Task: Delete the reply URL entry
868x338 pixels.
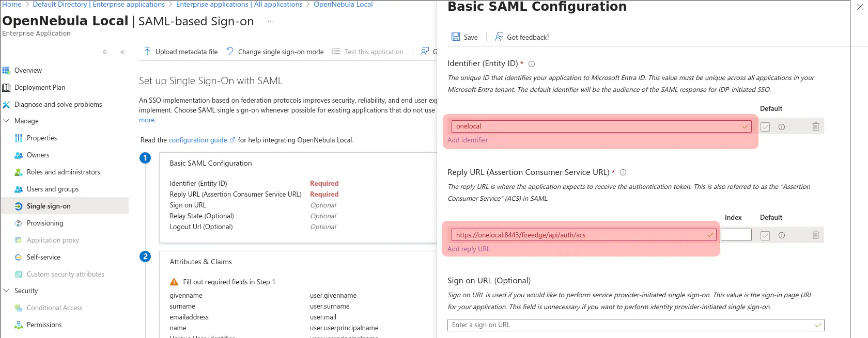Action: pos(816,235)
